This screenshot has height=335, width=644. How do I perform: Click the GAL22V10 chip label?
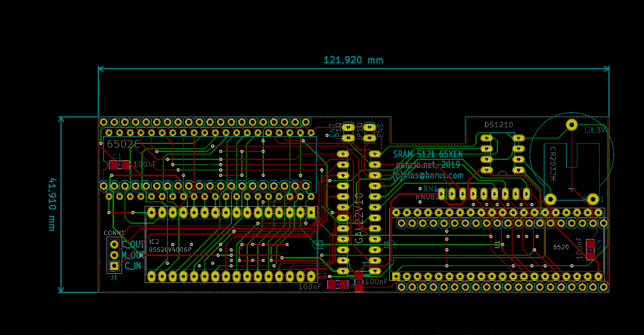point(359,218)
